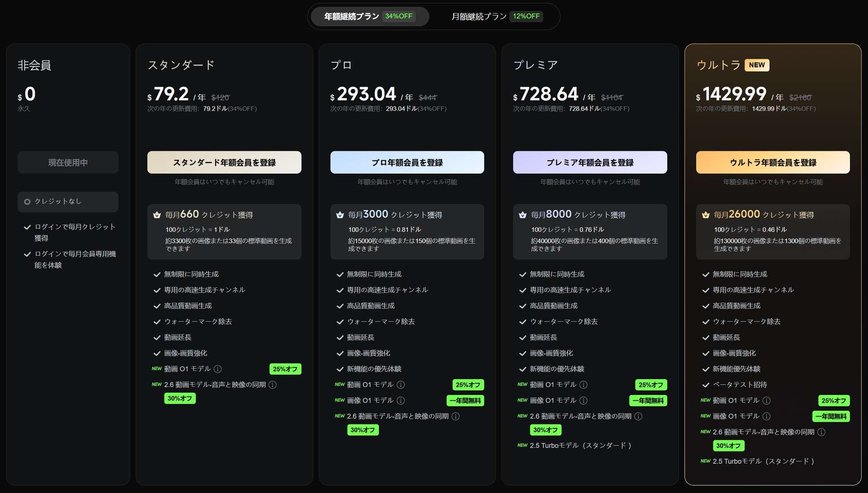Click 30%オフ badge in Ultra plan
This screenshot has width=868, height=493.
click(x=728, y=446)
